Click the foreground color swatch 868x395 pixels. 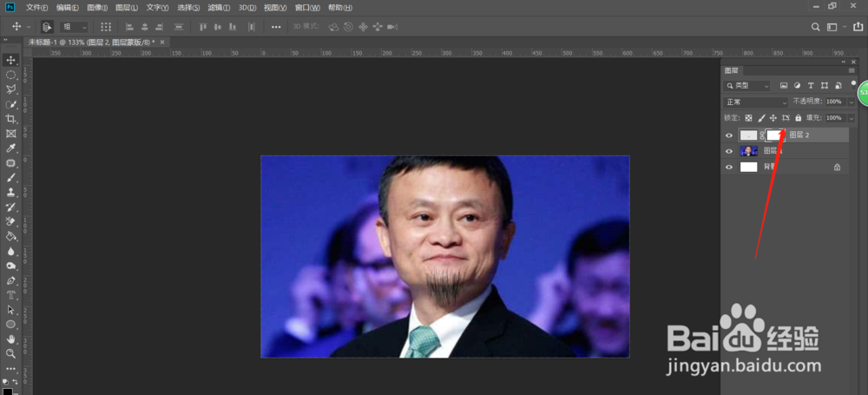click(x=7, y=392)
